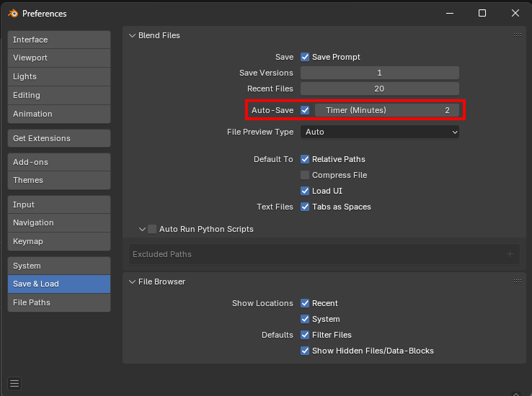Open the Add-ons tab

(59, 162)
